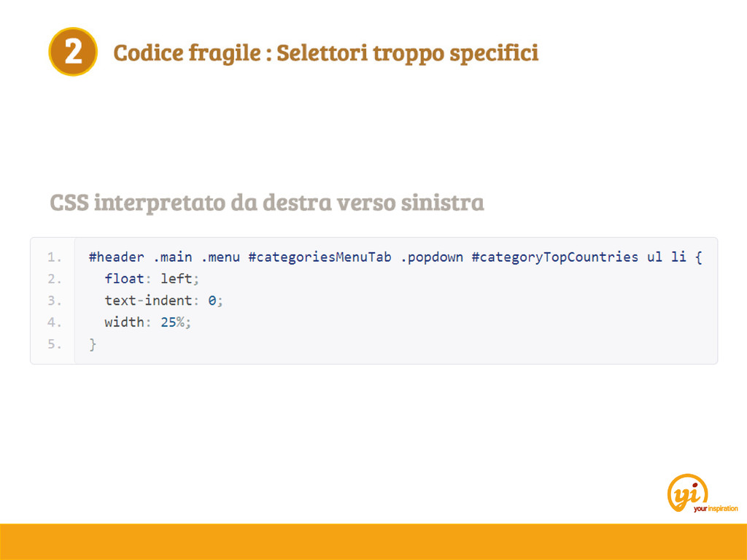Image resolution: width=747 pixels, height=560 pixels.
Task: Click the .popdown class selector
Action: pyautogui.click(x=432, y=257)
